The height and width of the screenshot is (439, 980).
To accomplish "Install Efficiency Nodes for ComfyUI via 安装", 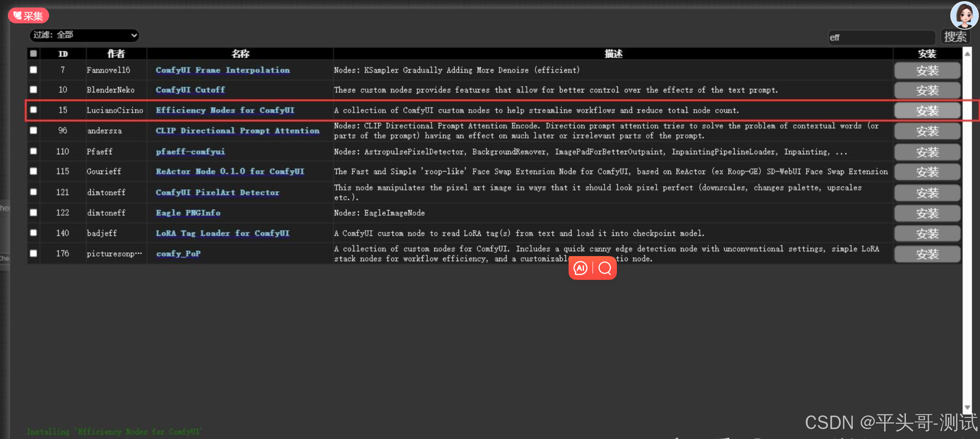I will [927, 111].
